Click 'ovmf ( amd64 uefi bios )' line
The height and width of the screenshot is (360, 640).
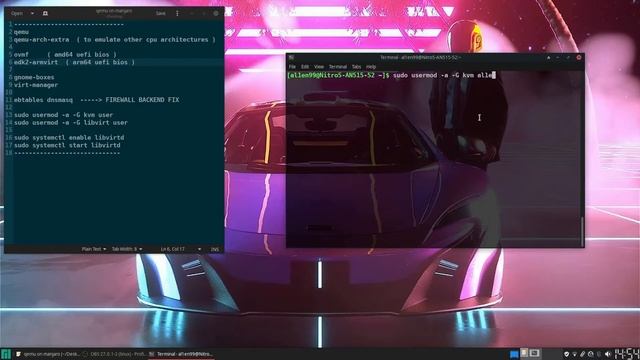pyautogui.click(x=65, y=54)
